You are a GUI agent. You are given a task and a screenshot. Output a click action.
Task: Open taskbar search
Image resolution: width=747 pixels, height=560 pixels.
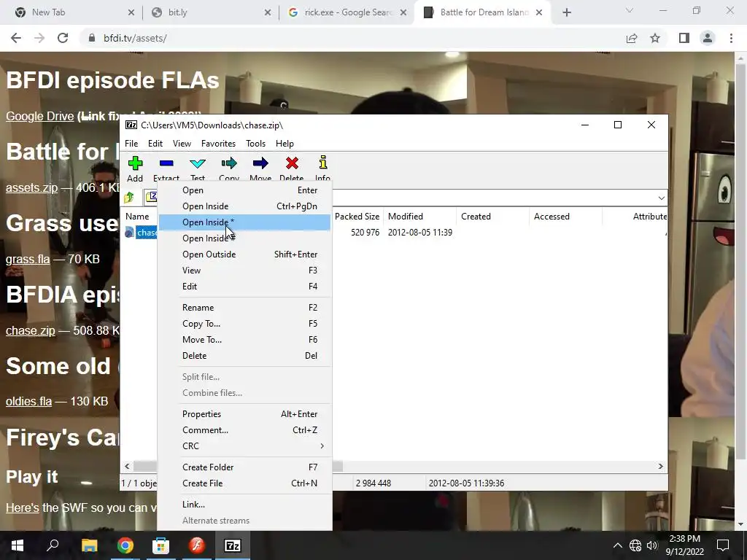tap(53, 545)
